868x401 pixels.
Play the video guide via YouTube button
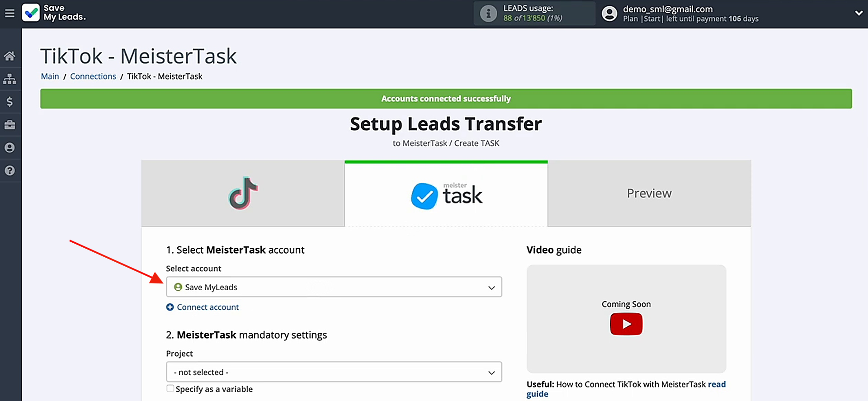(x=626, y=324)
